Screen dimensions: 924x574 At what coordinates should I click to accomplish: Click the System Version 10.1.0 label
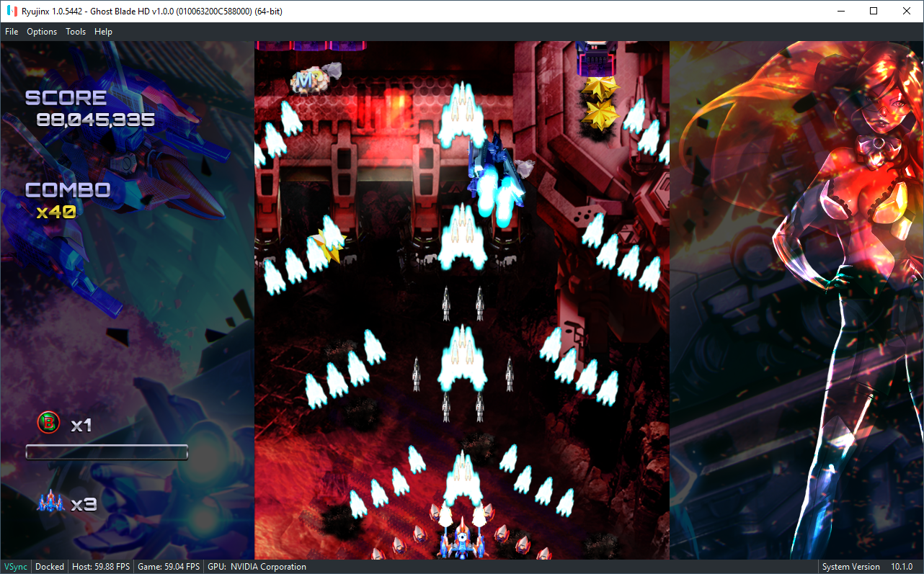pos(867,567)
